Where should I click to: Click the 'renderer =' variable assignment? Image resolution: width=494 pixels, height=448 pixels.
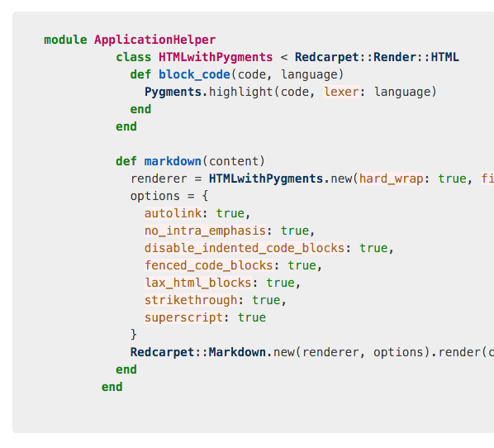(166, 179)
